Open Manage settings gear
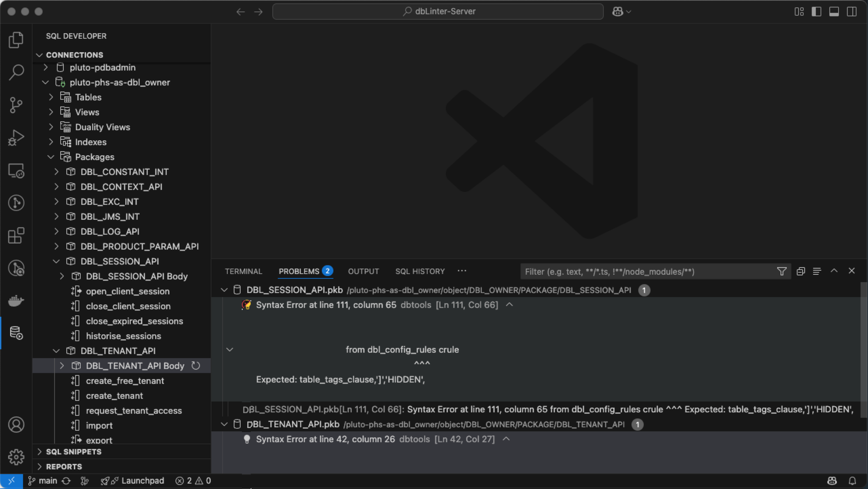 [16, 457]
